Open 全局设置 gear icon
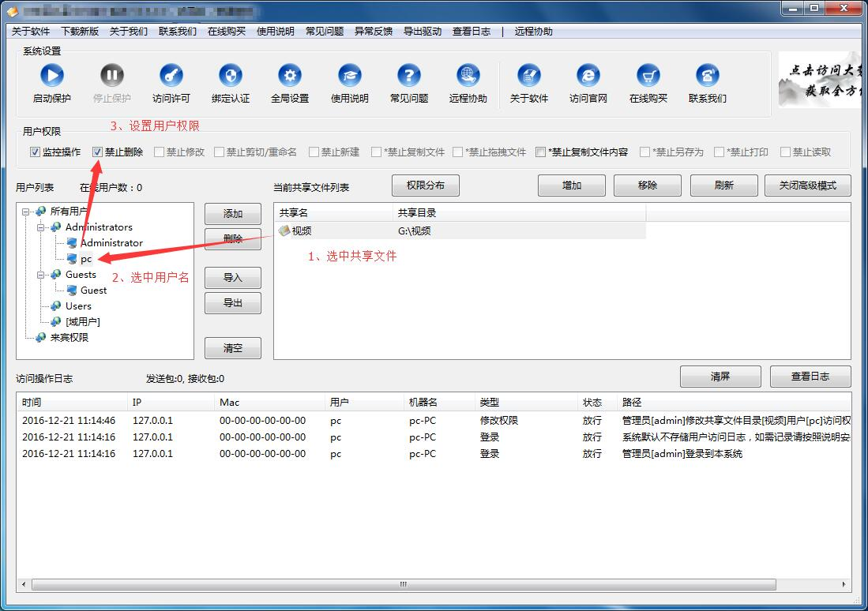The width and height of the screenshot is (868, 611). tap(290, 76)
